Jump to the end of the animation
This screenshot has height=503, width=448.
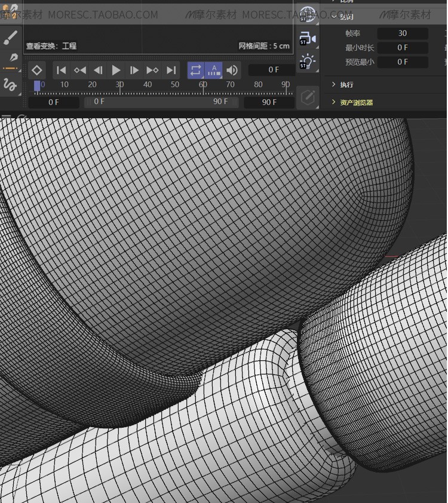[x=171, y=70]
